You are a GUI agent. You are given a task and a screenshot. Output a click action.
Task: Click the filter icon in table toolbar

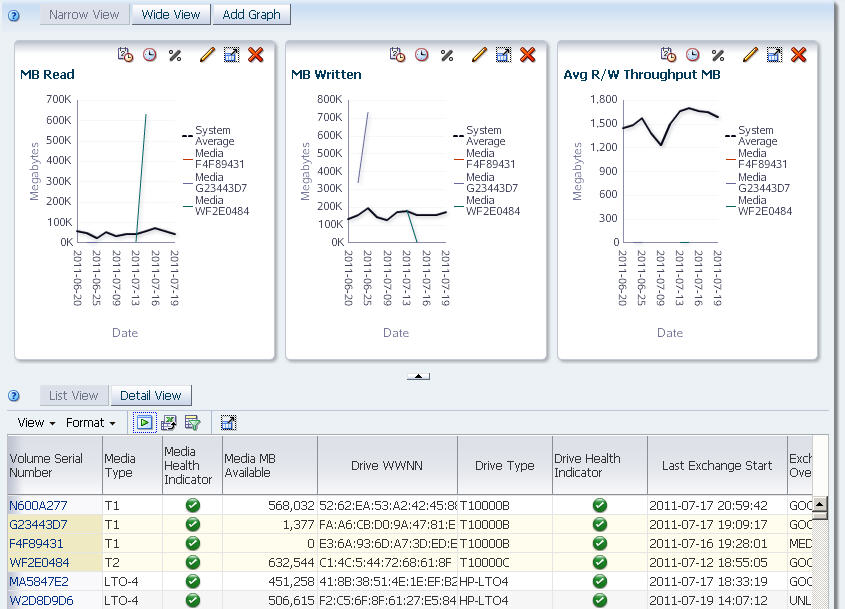pos(192,423)
